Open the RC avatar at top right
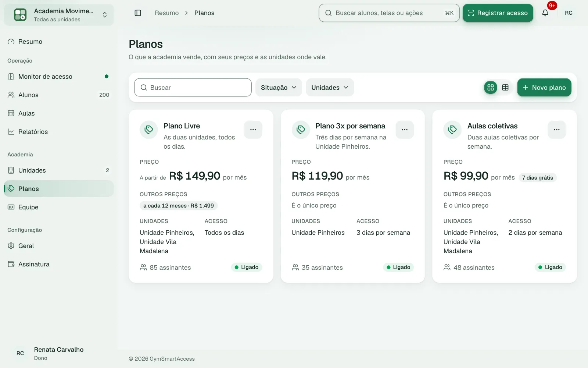The height and width of the screenshot is (368, 588). pyautogui.click(x=569, y=13)
